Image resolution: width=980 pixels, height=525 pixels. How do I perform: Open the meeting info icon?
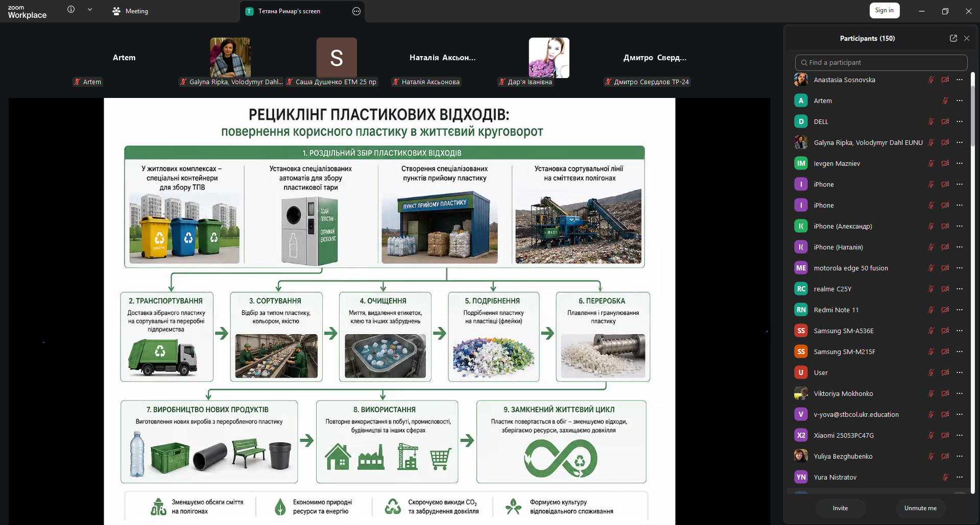(x=71, y=9)
